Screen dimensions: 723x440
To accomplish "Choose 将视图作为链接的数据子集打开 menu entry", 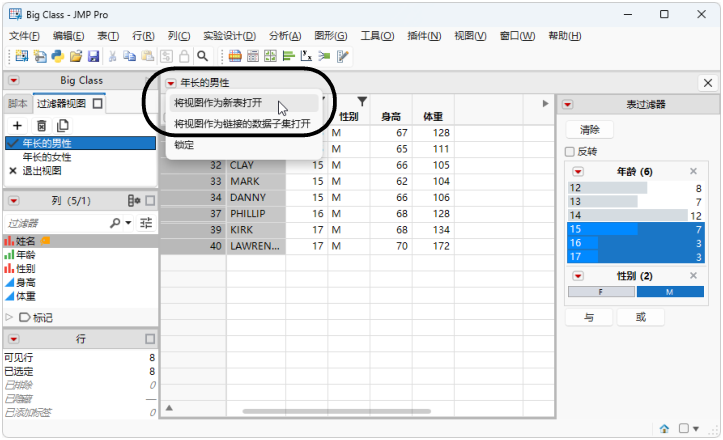I will (243, 124).
